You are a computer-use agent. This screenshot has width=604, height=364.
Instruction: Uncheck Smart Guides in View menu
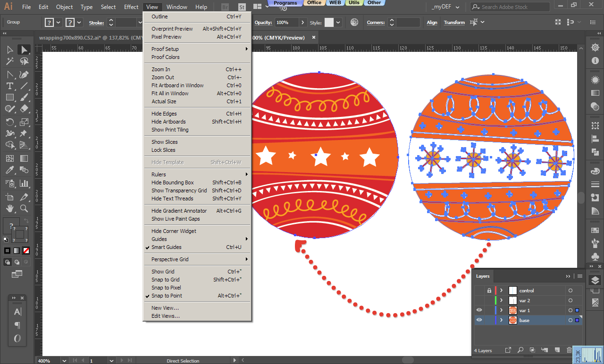click(x=166, y=247)
